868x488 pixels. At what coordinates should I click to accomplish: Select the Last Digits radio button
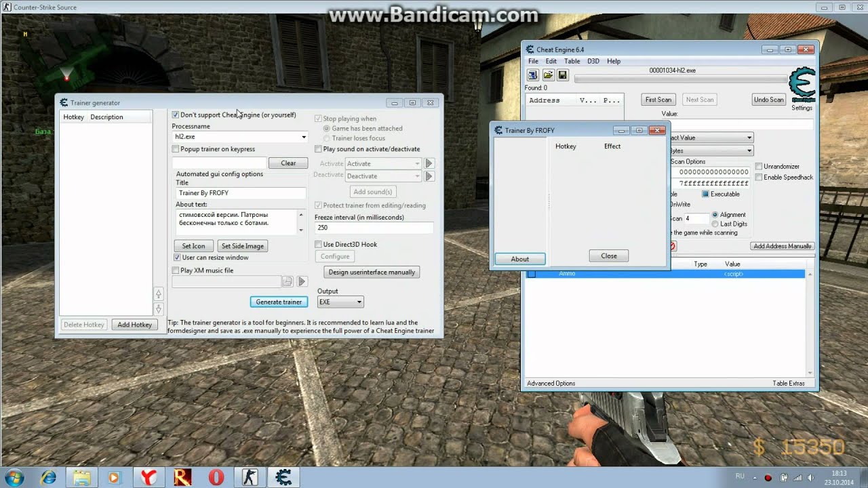click(715, 224)
